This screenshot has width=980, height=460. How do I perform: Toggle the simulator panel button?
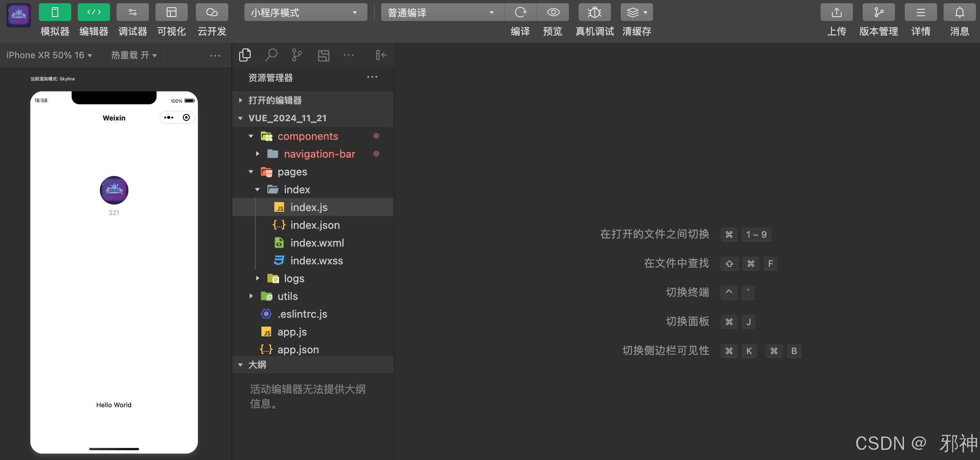(x=55, y=13)
